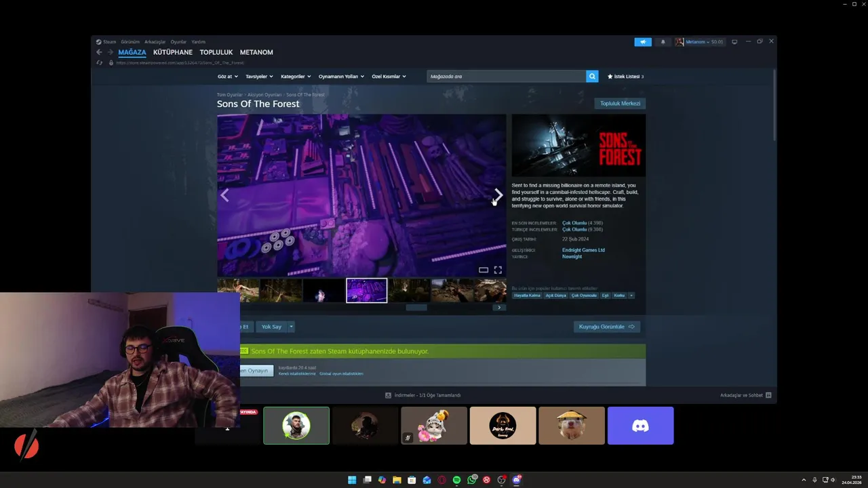
Task: Open Endnight Games Ltd developer link
Action: 583,250
